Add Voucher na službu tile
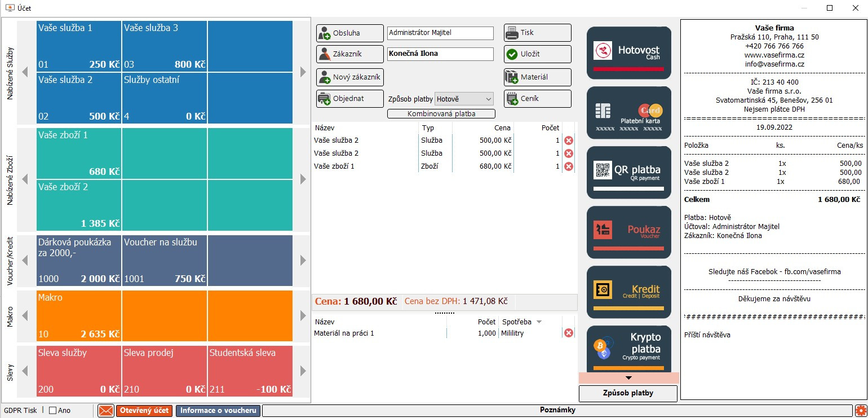This screenshot has width=868, height=418. tap(165, 261)
